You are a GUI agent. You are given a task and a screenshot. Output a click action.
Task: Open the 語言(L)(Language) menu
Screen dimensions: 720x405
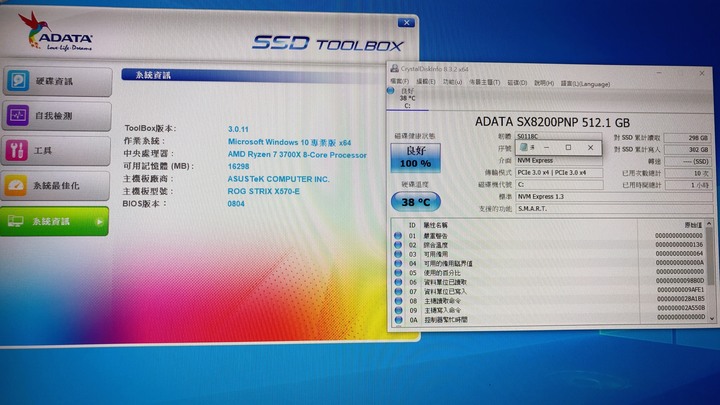pyautogui.click(x=585, y=84)
